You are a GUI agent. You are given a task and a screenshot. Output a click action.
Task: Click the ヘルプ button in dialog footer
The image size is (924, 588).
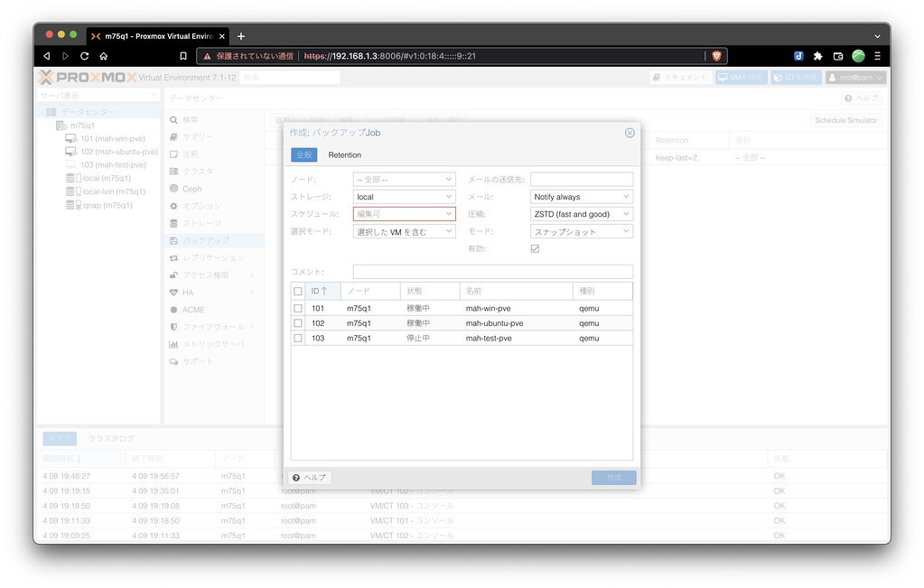coord(310,477)
